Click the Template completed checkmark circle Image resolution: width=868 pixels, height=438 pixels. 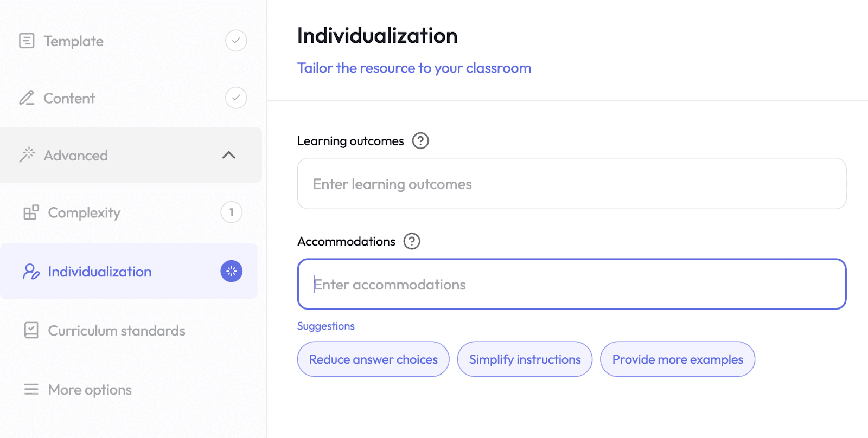pyautogui.click(x=236, y=41)
